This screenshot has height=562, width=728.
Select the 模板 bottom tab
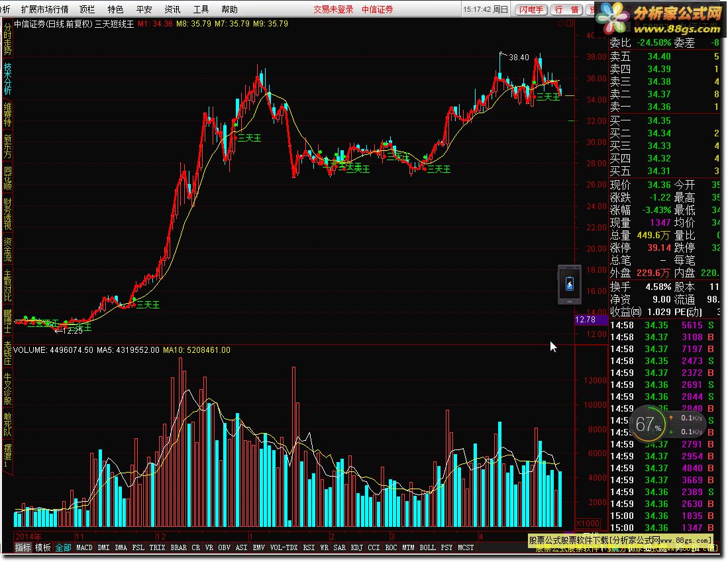pyautogui.click(x=42, y=547)
